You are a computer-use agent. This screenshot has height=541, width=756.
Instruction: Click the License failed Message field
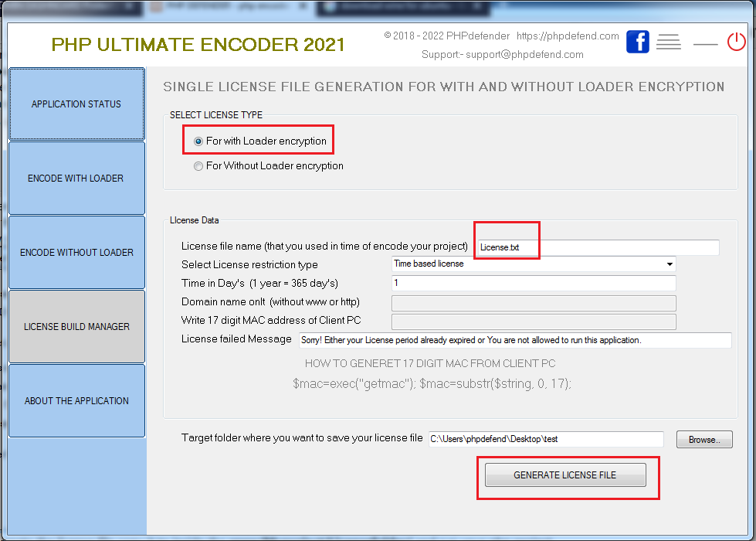click(x=515, y=340)
